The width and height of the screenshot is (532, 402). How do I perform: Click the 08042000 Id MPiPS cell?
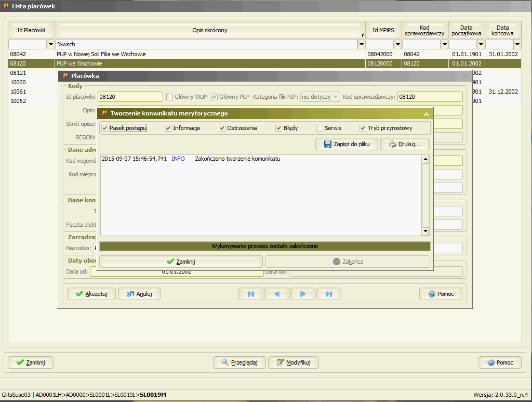(383, 54)
